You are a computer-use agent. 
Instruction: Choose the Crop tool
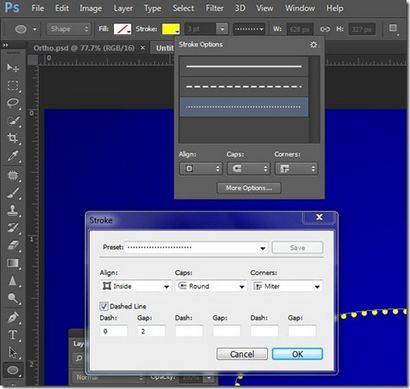pos(13,138)
